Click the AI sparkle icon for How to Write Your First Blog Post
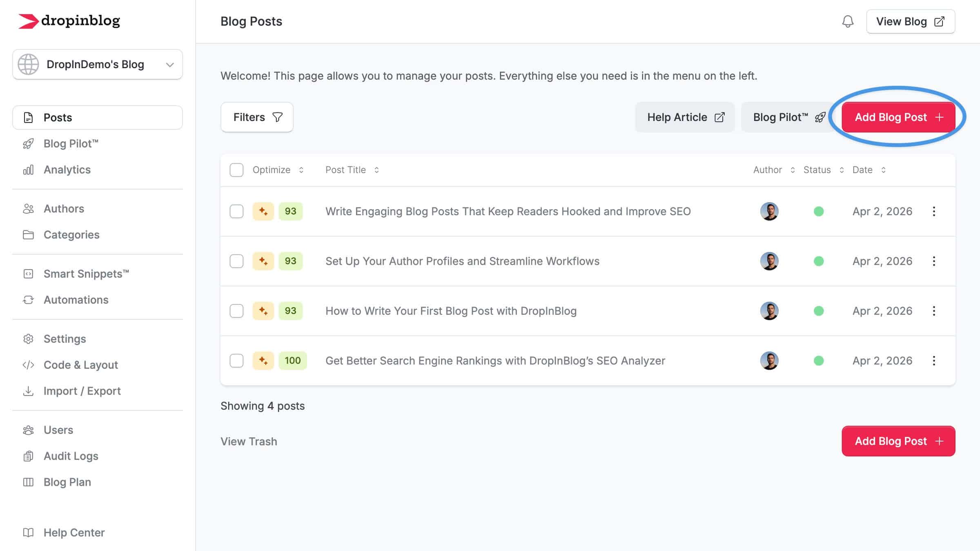980x551 pixels. [263, 311]
